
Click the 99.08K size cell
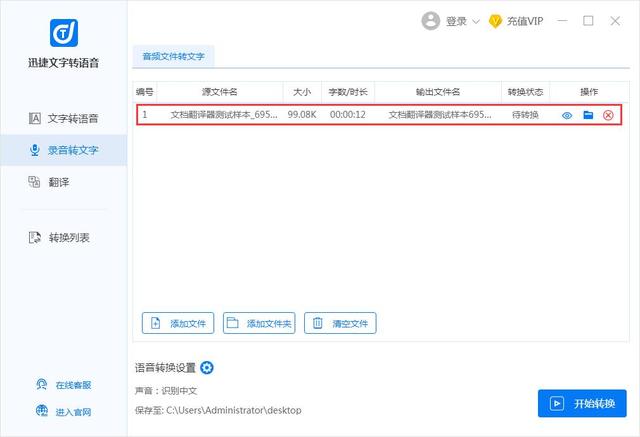pyautogui.click(x=302, y=115)
